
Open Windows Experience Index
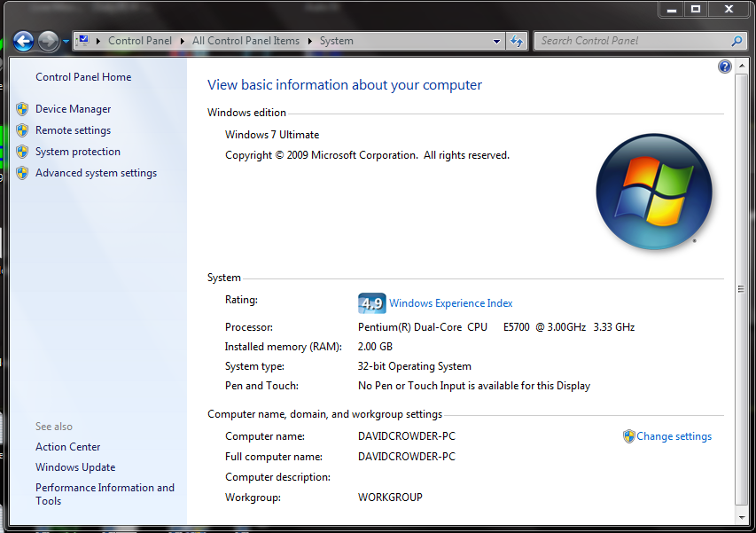pos(451,303)
